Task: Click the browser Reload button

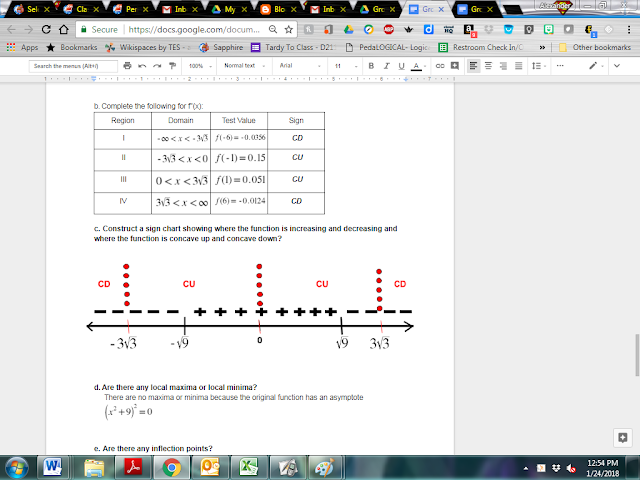Action: (x=46, y=29)
